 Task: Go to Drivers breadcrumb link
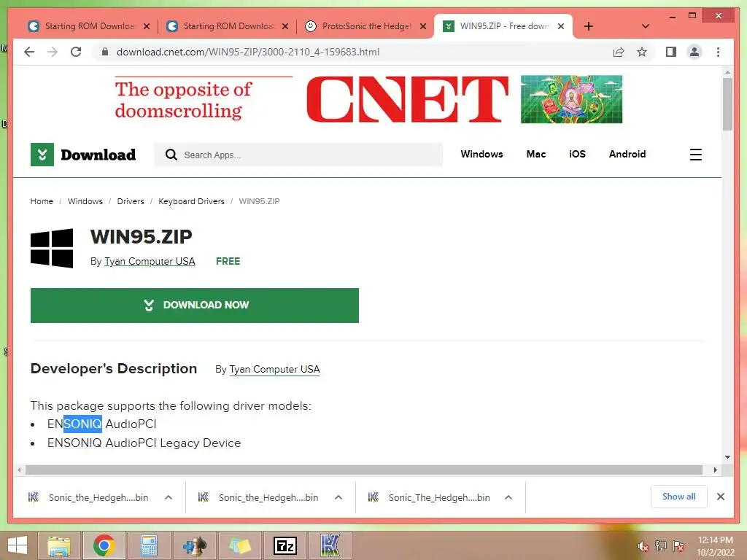(131, 201)
